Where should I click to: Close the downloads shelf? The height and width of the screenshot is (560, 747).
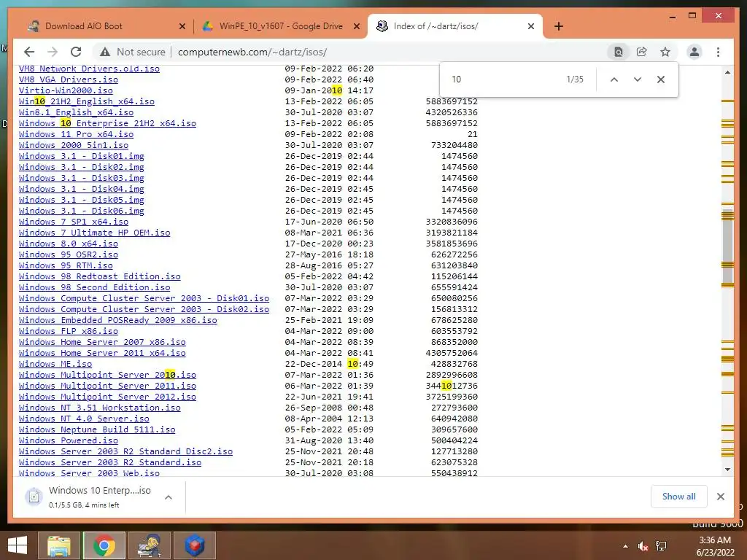[x=720, y=497]
